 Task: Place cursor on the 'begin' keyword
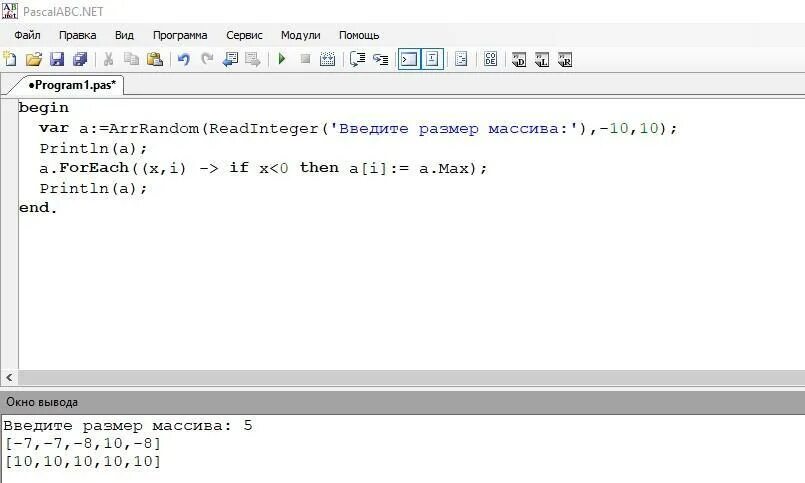coord(44,108)
